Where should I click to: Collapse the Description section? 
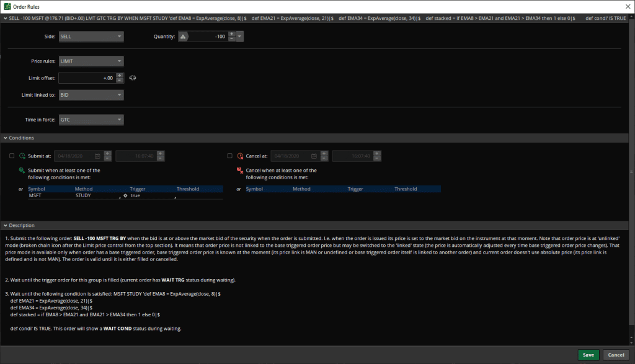(x=6, y=225)
